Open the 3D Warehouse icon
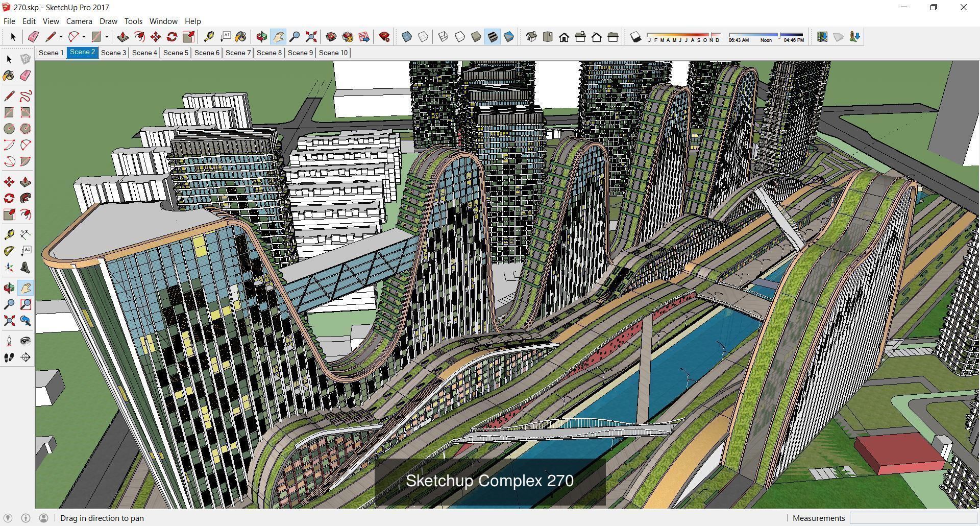The image size is (980, 526). pyautogui.click(x=331, y=37)
